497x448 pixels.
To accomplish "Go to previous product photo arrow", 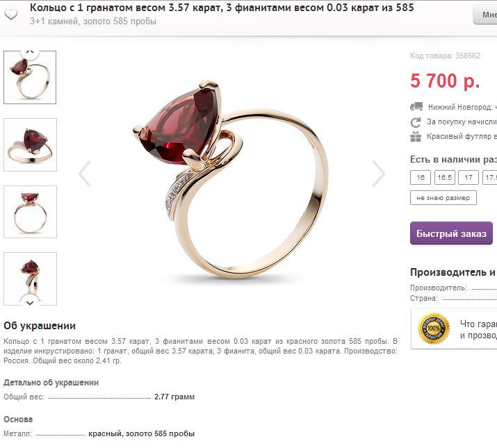I will pos(85,174).
